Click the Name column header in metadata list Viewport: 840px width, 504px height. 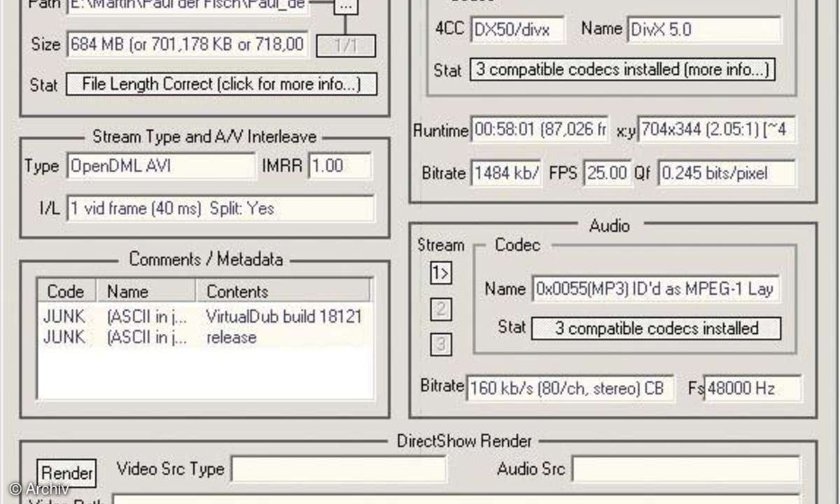(146, 291)
